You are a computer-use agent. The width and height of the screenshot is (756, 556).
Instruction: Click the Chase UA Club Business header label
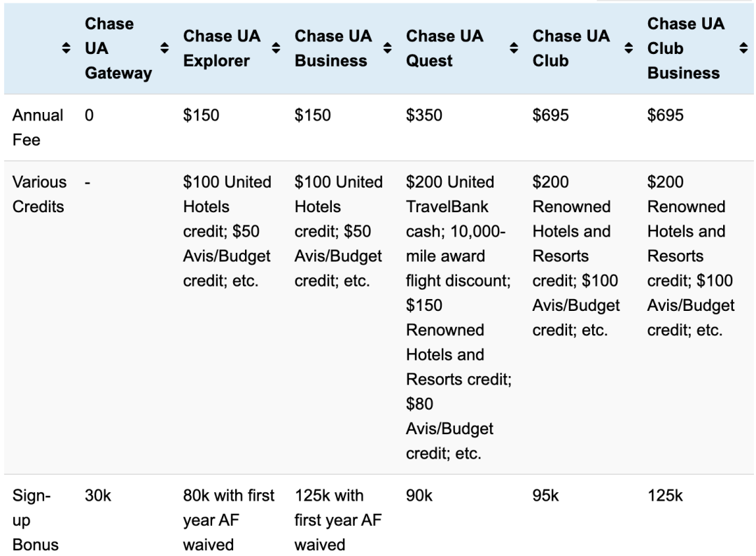(x=685, y=48)
